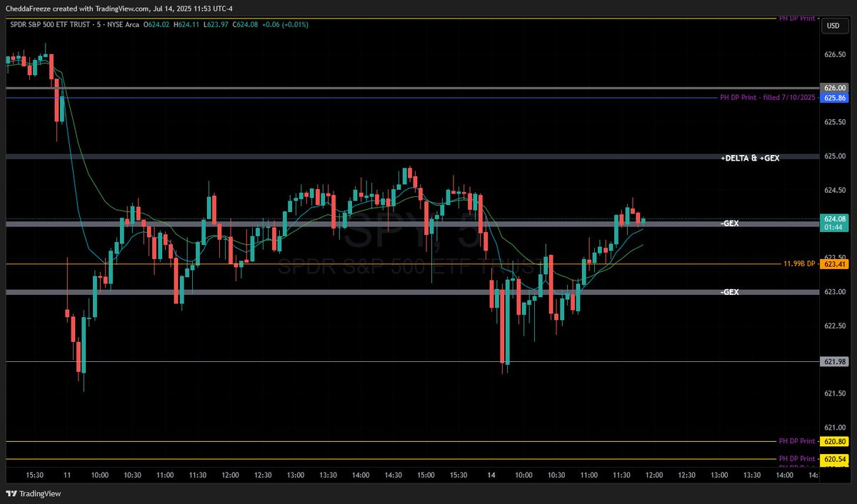The height and width of the screenshot is (504, 857).
Task: Select the -GEX label on the 624 level
Action: click(730, 223)
